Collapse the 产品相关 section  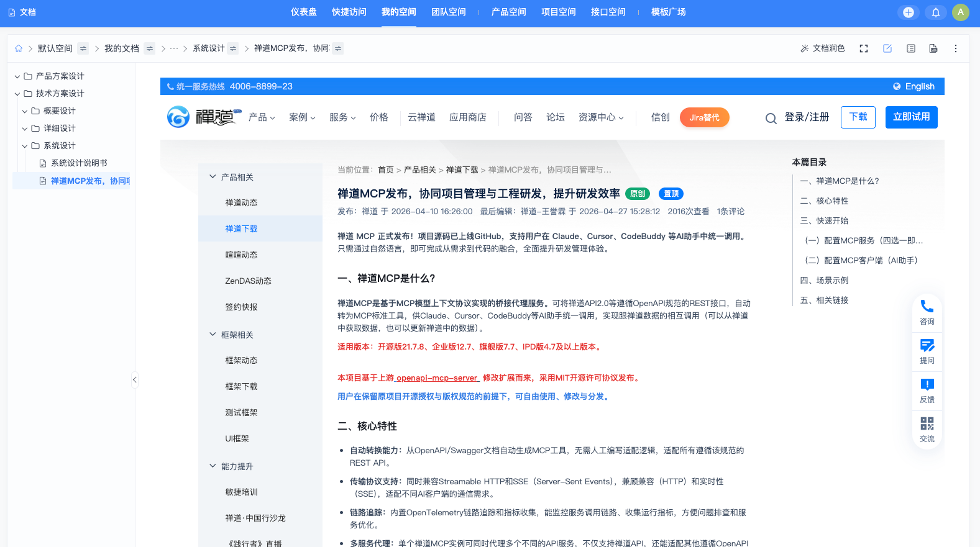point(213,177)
